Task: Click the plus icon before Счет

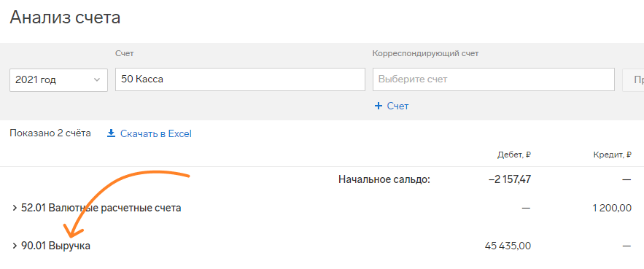Action: 379,106
